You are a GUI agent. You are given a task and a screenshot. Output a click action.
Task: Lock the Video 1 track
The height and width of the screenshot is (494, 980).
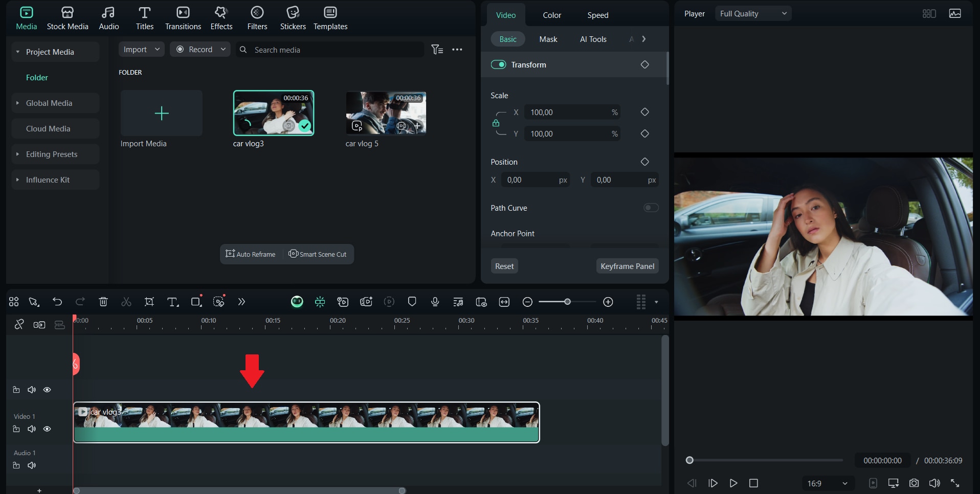16,429
